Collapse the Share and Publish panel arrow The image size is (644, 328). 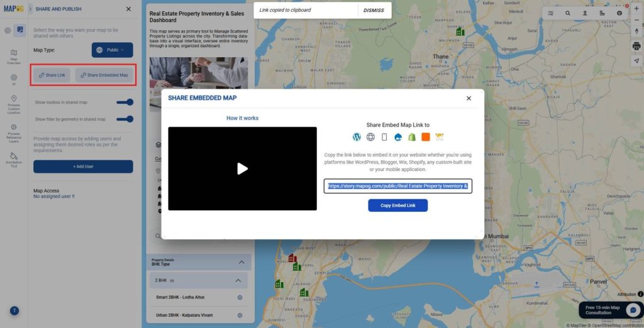(x=30, y=9)
